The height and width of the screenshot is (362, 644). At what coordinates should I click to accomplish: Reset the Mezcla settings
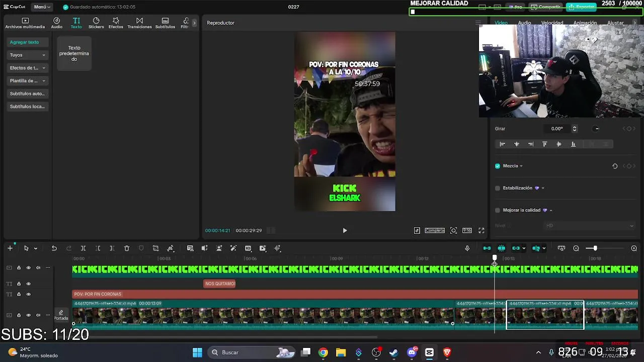(615, 166)
